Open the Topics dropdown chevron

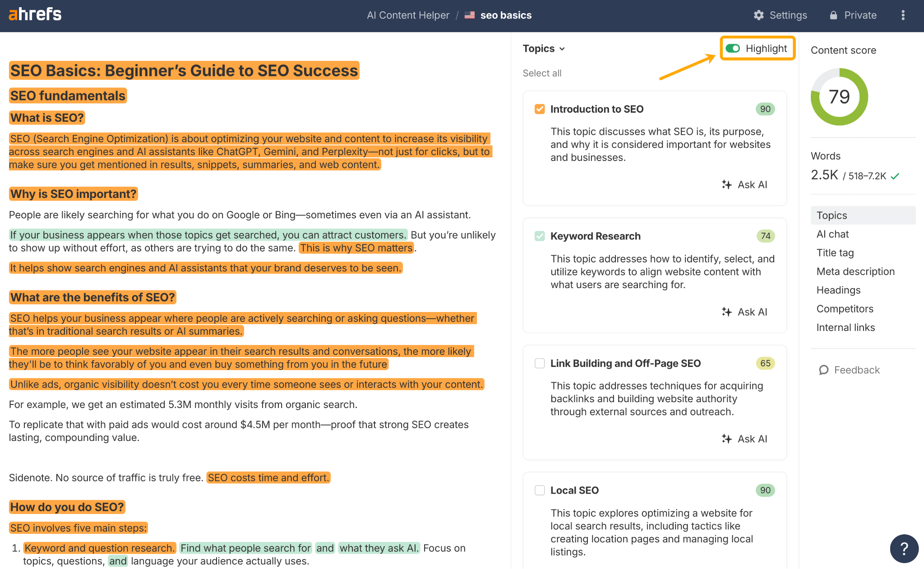point(562,49)
